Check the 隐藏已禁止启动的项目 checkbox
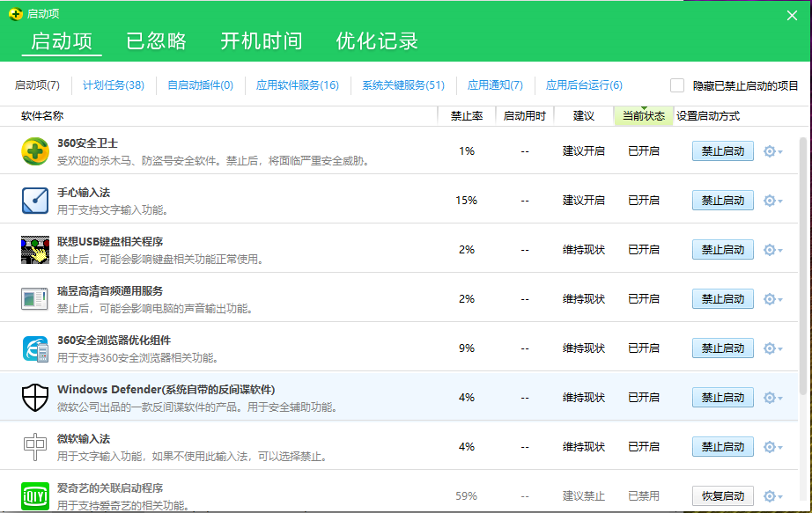 tap(677, 85)
